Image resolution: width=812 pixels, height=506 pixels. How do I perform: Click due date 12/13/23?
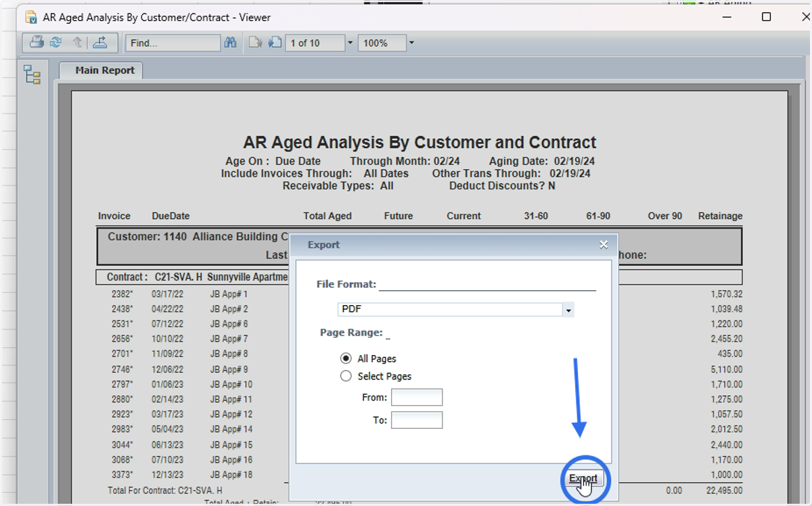tap(167, 474)
